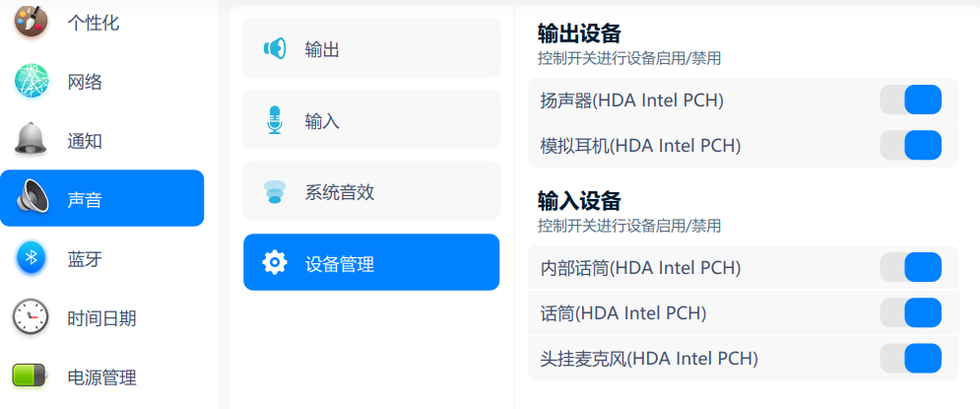Click the Notification bell icon
Image resolution: width=980 pixels, height=409 pixels.
point(32,140)
